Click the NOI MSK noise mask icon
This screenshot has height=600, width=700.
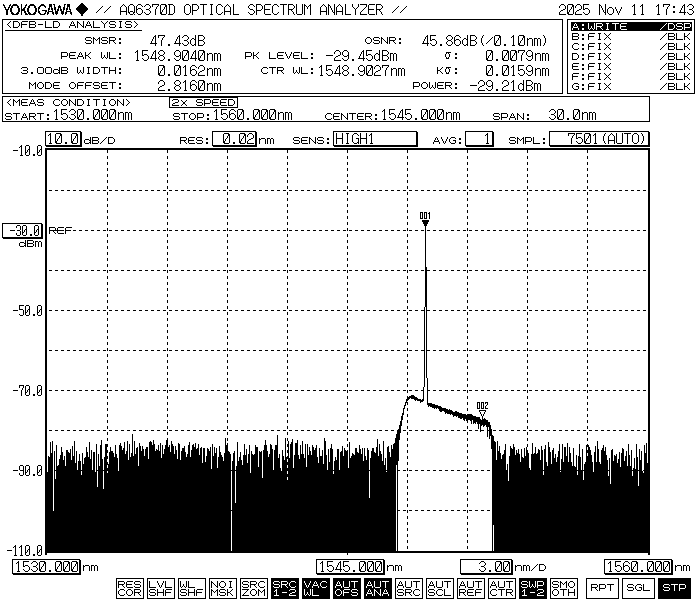pyautogui.click(x=222, y=588)
